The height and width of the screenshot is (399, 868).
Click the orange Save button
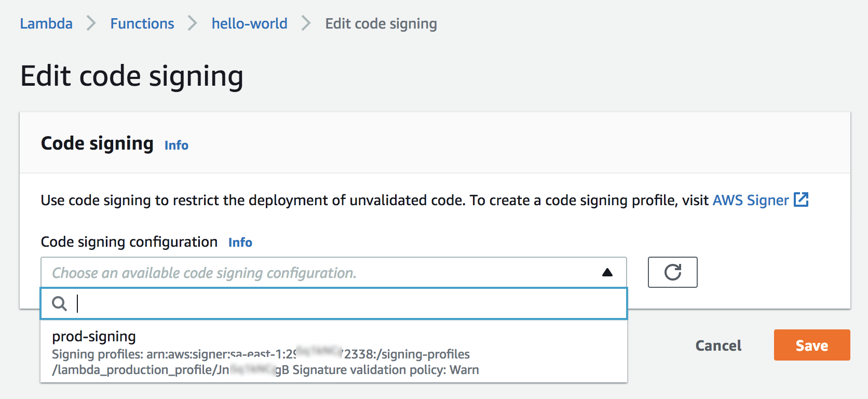(x=811, y=345)
